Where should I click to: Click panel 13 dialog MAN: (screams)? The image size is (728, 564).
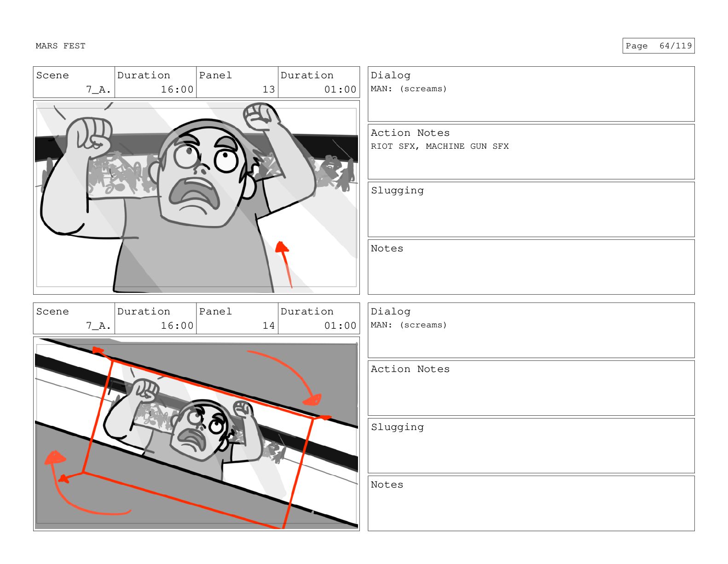coord(409,89)
